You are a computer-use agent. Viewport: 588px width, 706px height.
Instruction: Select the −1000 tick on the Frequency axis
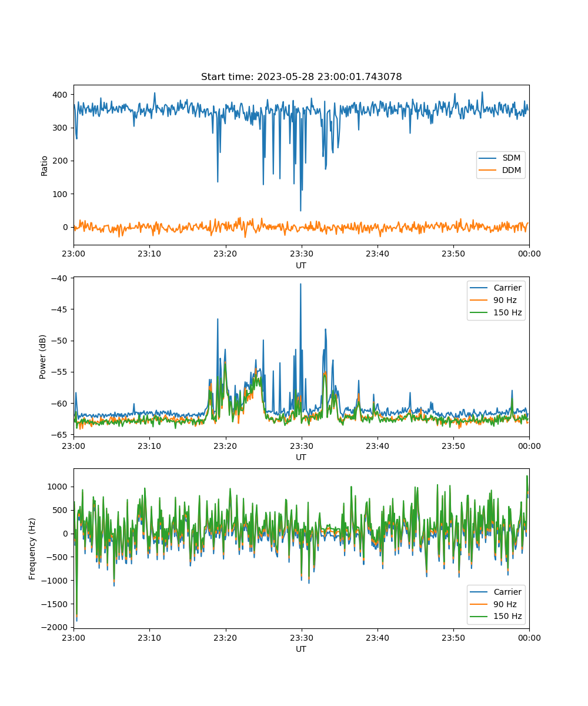pyautogui.click(x=55, y=581)
